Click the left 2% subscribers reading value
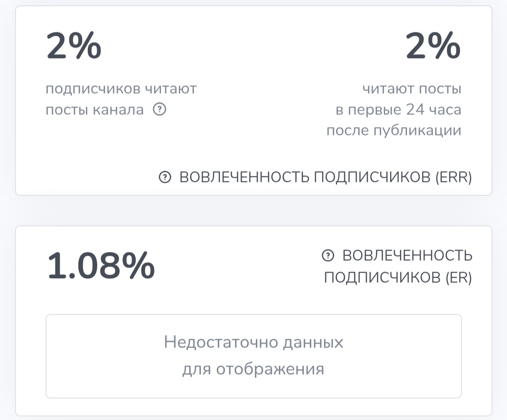Screen dimensions: 507x420 74,46
